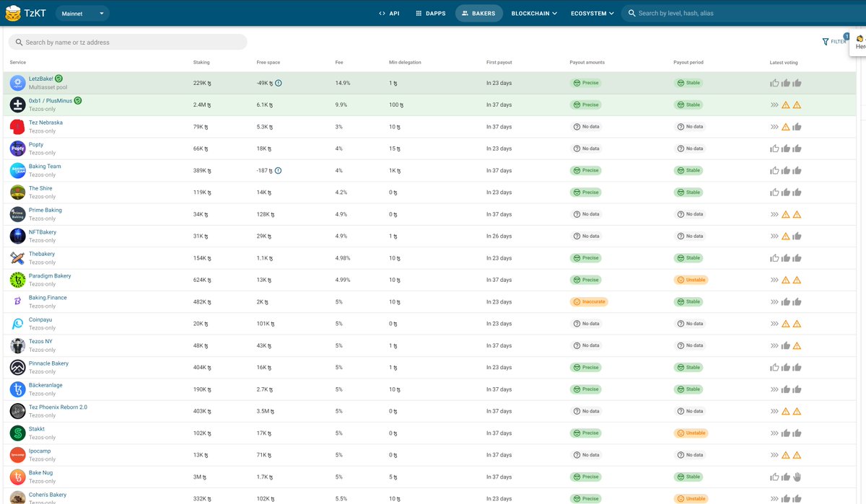Click 14.9% fee in LetzBake! row
Image resolution: width=866 pixels, height=504 pixels.
tap(343, 83)
